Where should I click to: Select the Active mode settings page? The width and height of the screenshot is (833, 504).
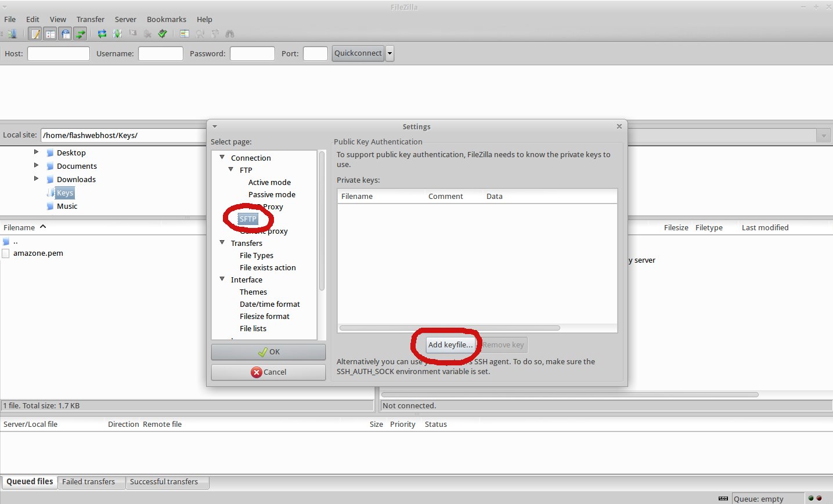[x=269, y=182]
